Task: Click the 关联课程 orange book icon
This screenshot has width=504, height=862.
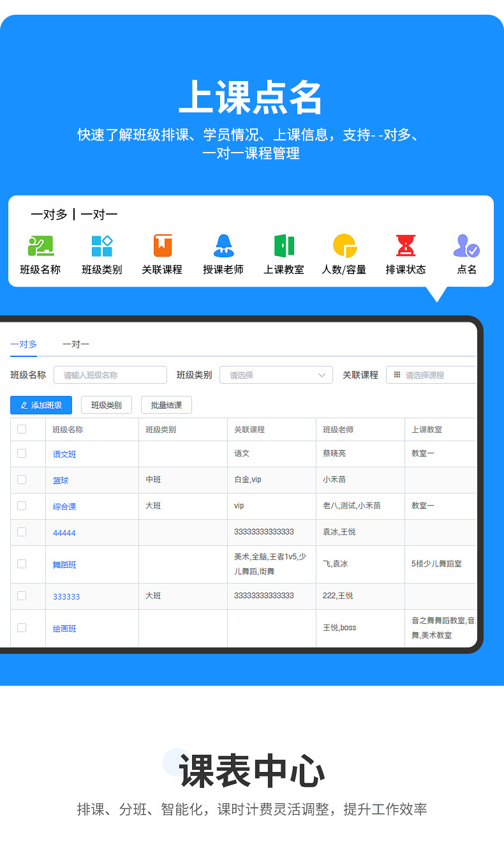Action: 162,246
